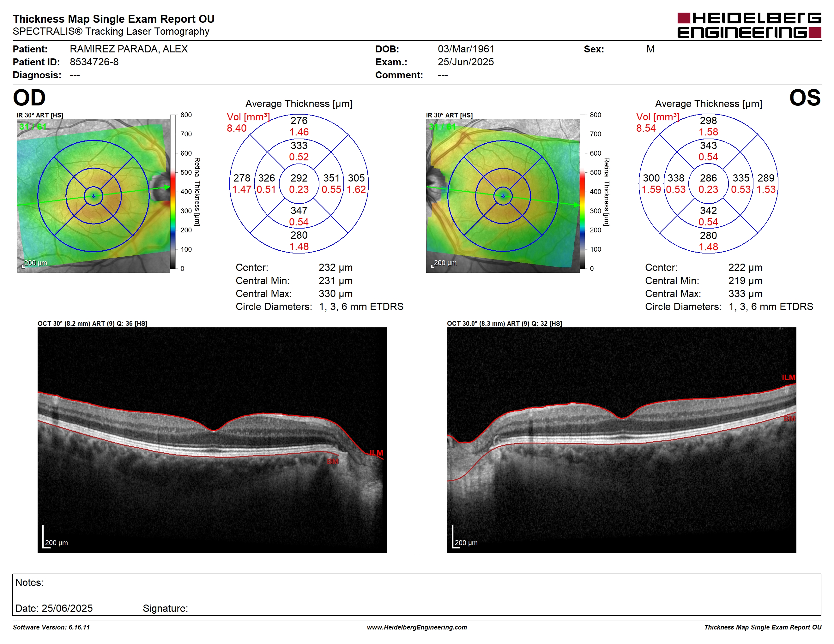834x644 pixels.
Task: Click DOB value 03/Mar/1961
Action: click(x=466, y=49)
